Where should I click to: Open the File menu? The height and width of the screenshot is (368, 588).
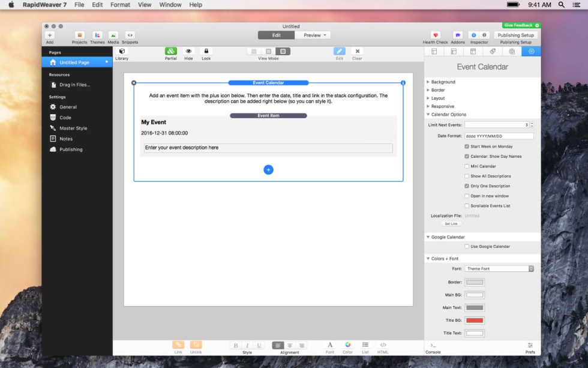79,4
